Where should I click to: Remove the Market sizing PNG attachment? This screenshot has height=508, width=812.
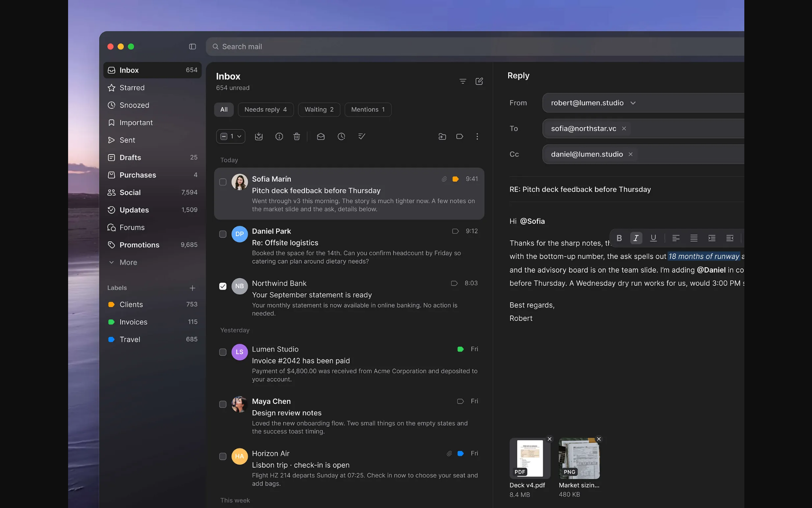599,439
